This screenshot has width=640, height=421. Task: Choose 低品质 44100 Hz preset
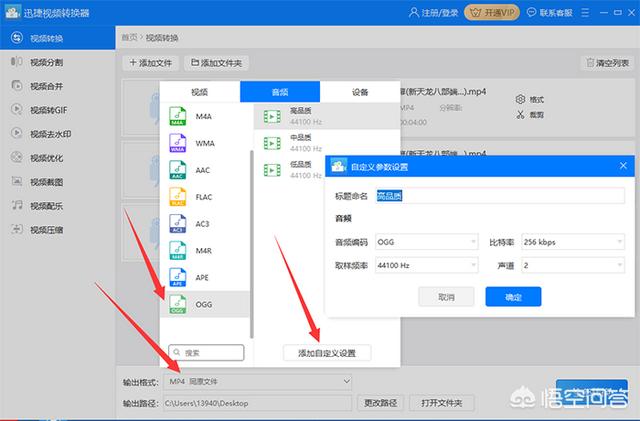pos(291,170)
